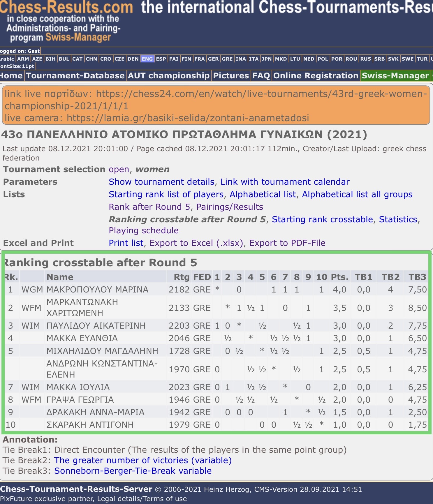The height and width of the screenshot is (504, 433).
Task: Click the Pts. column header
Action: (x=340, y=277)
